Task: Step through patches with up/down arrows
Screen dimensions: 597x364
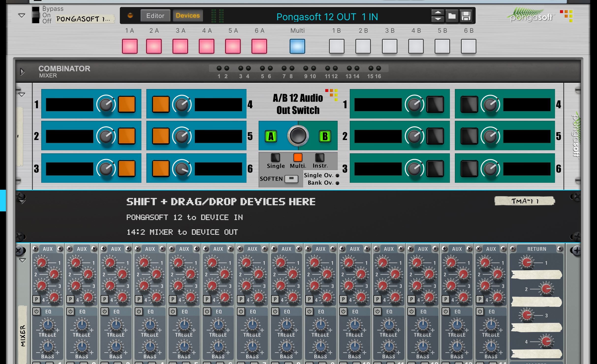Action: tap(438, 16)
